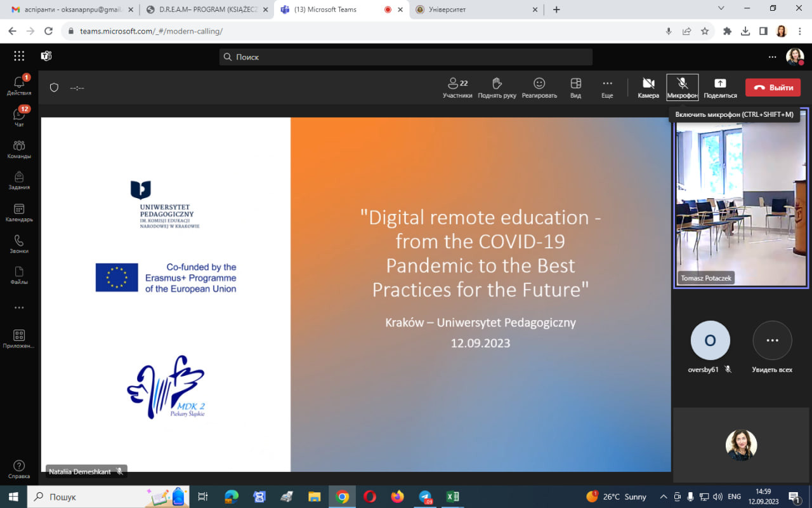Click the address bar microphone permission icon
This screenshot has height=508, width=812.
point(669,31)
